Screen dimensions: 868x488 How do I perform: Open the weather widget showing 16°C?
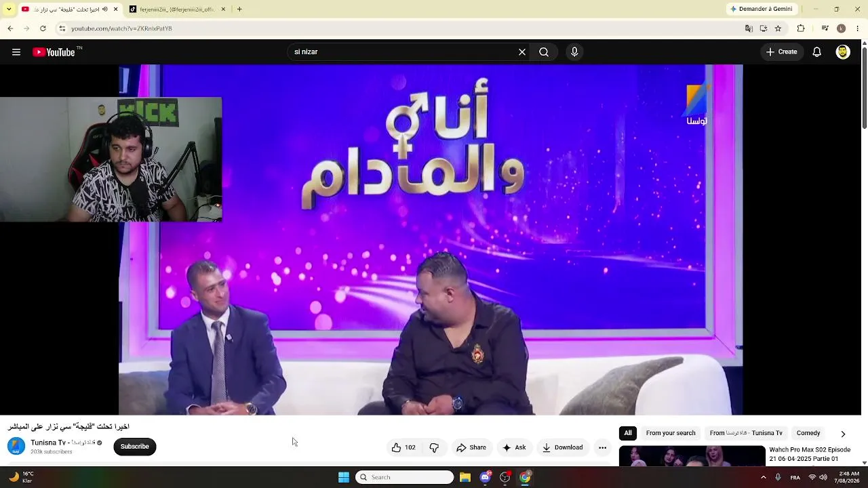point(20,477)
